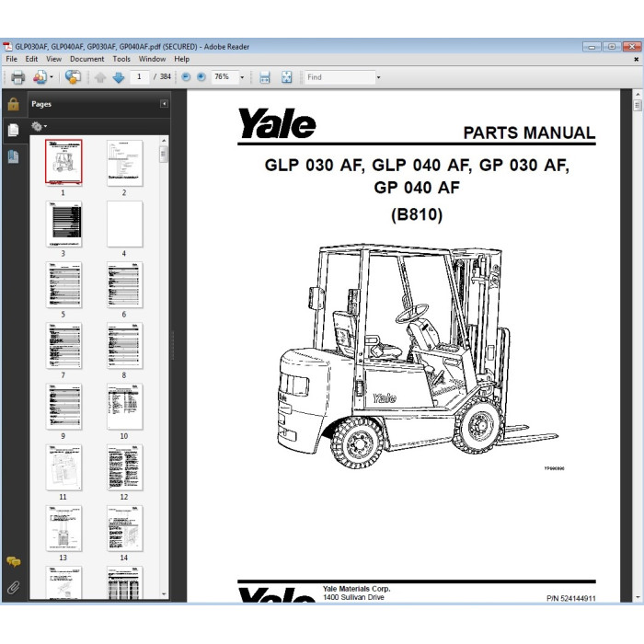Select page 1 thumbnail
The image size is (644, 644).
point(63,162)
